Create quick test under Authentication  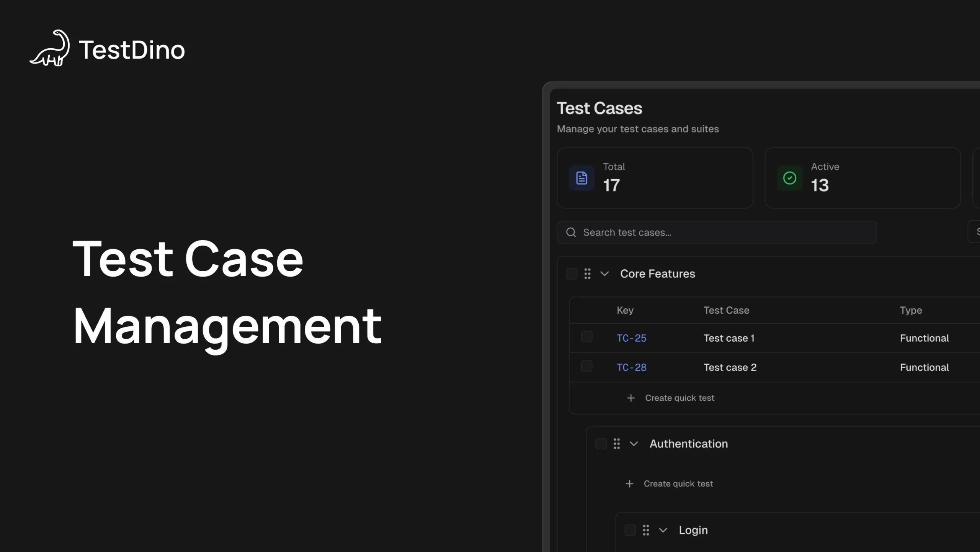click(678, 484)
